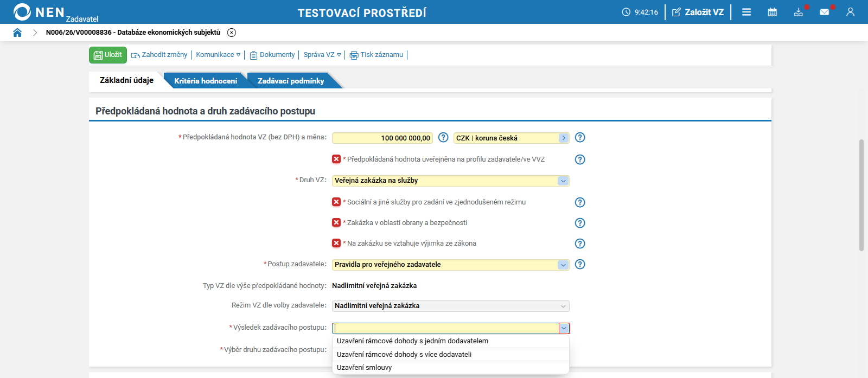Save the record with Uložit
The width and height of the screenshot is (868, 378).
(108, 55)
